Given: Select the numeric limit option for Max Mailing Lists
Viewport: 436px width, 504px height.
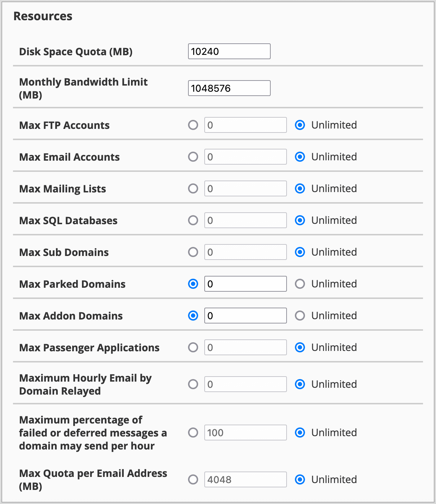Looking at the screenshot, I should tap(193, 188).
